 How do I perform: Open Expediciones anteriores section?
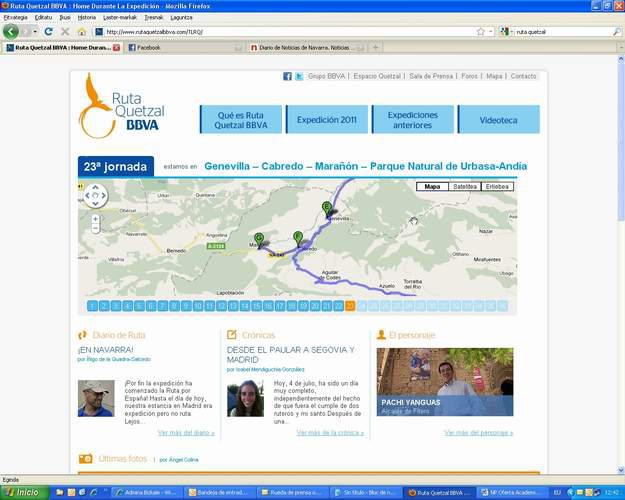click(413, 120)
